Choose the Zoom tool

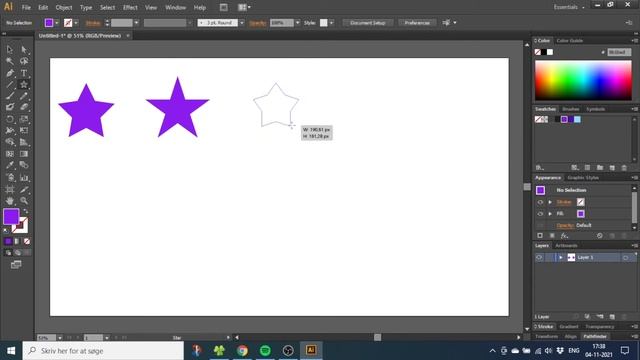point(24,201)
